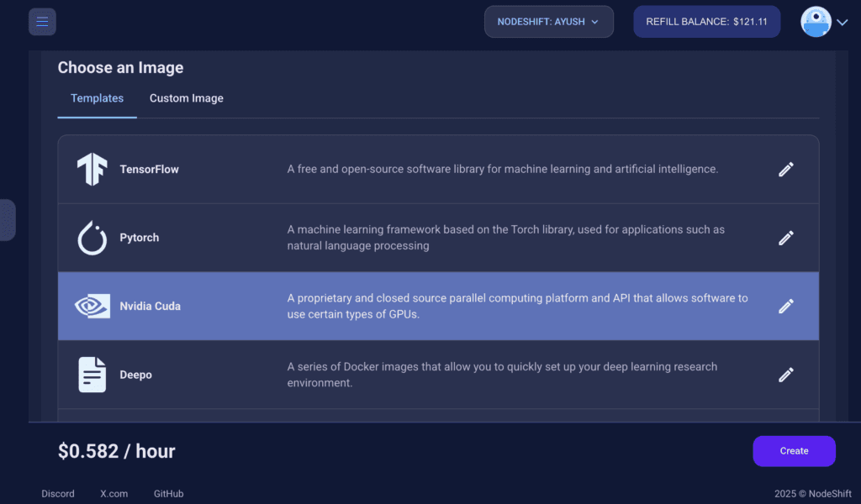Expand the NODESHIFT: AYUSH workspace dropdown
This screenshot has width=861, height=504.
[x=548, y=22]
